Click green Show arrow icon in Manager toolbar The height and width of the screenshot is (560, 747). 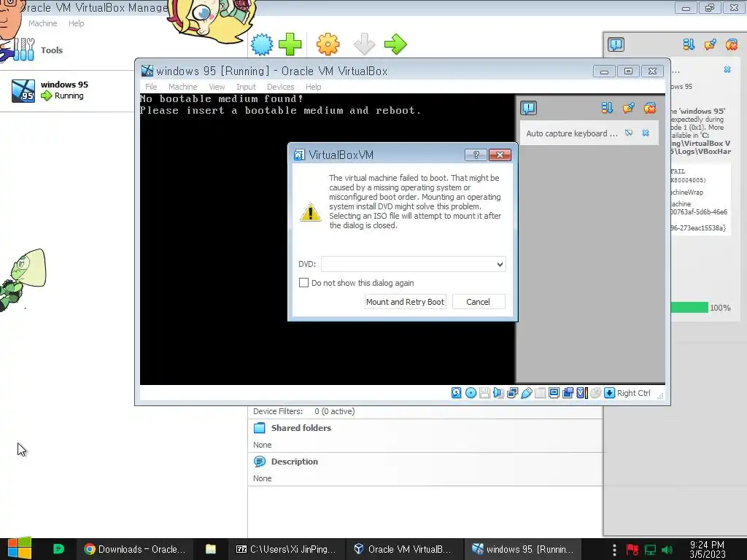[395, 44]
